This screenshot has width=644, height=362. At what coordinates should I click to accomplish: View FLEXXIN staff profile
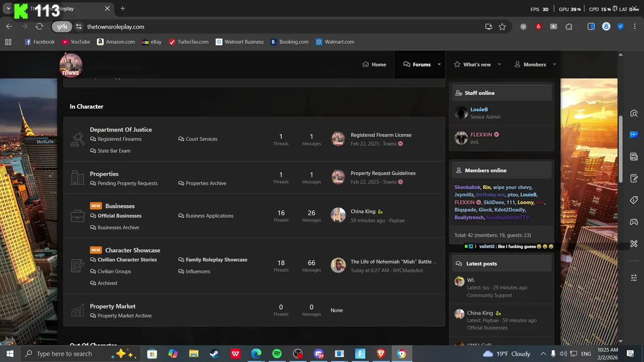pos(481,135)
